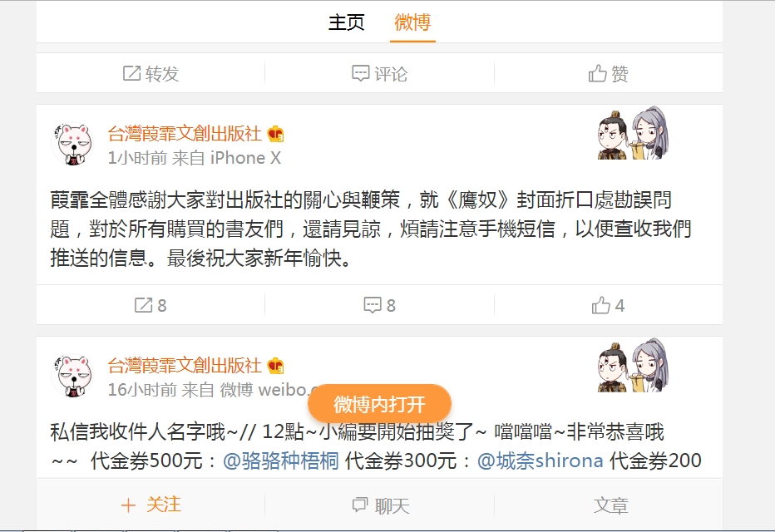This screenshot has height=532, width=775.
Task: Open comments showing 8 on 鷹奴 post
Action: [x=379, y=305]
